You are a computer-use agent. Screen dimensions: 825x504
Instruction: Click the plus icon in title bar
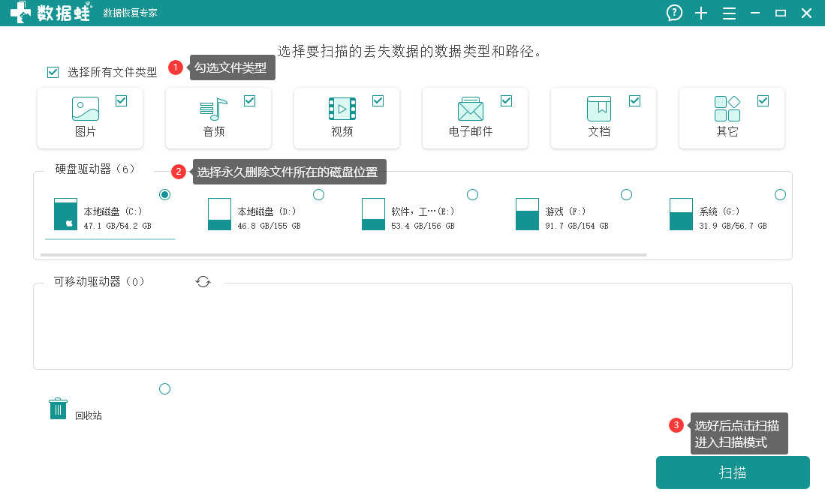[701, 13]
